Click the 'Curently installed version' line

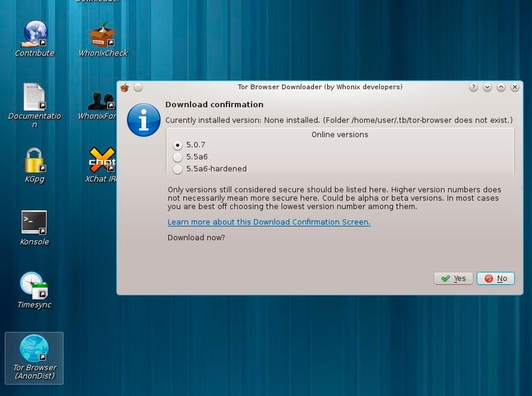338,120
